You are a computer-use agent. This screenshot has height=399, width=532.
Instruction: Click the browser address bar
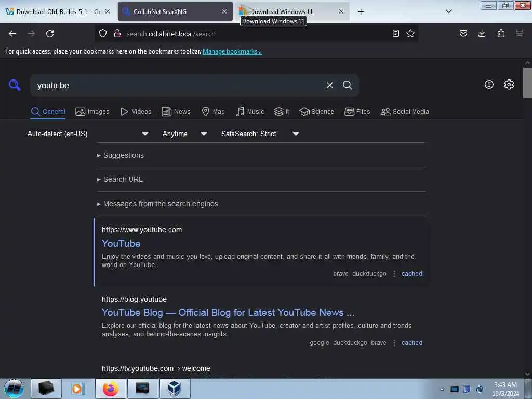coord(256,34)
